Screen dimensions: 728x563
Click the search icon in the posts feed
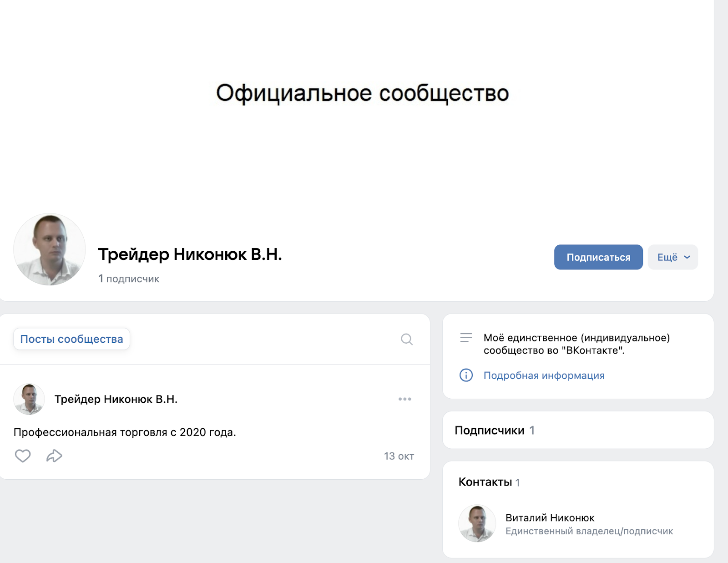pyautogui.click(x=406, y=339)
